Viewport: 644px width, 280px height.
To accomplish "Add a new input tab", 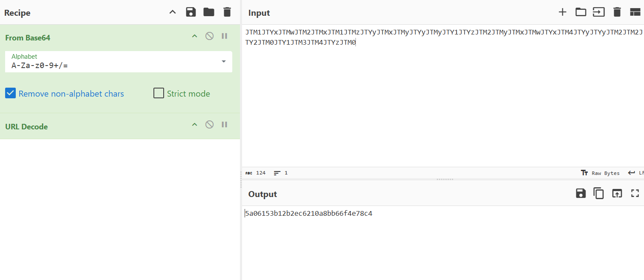I will pyautogui.click(x=563, y=12).
